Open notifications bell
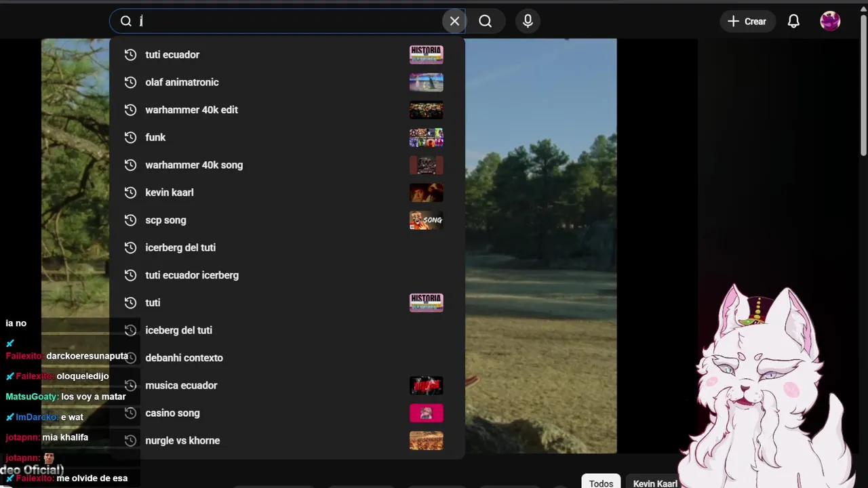The image size is (868, 488). click(793, 21)
